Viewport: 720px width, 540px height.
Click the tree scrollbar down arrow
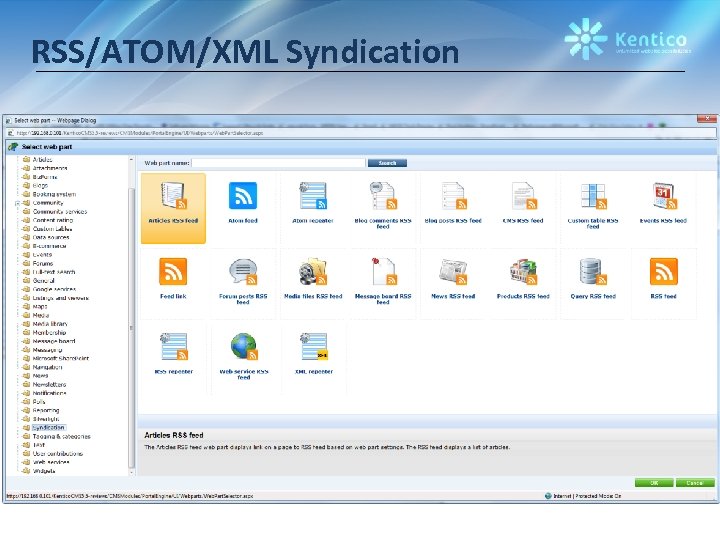(132, 472)
